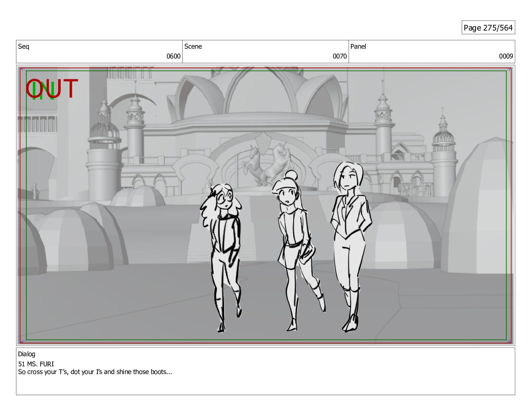532x411 pixels.
Task: Click the green IN marker on the panel
Action: point(44,91)
